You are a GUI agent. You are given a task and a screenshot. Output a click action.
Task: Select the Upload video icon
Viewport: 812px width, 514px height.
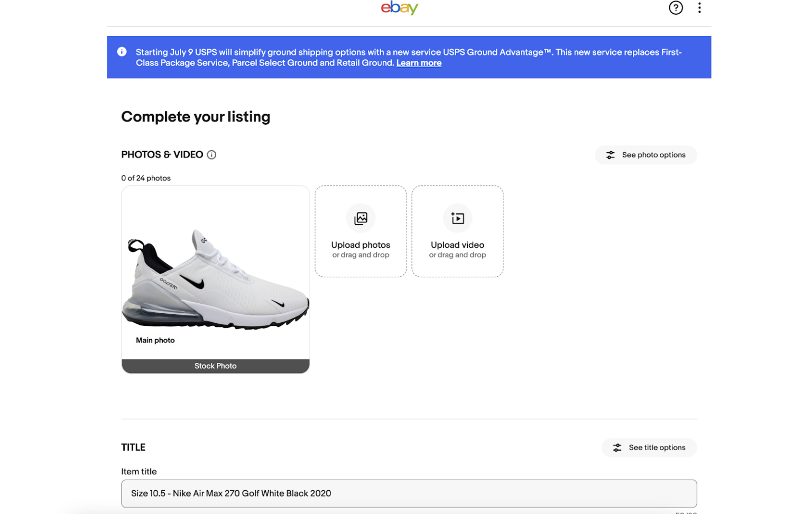point(457,218)
